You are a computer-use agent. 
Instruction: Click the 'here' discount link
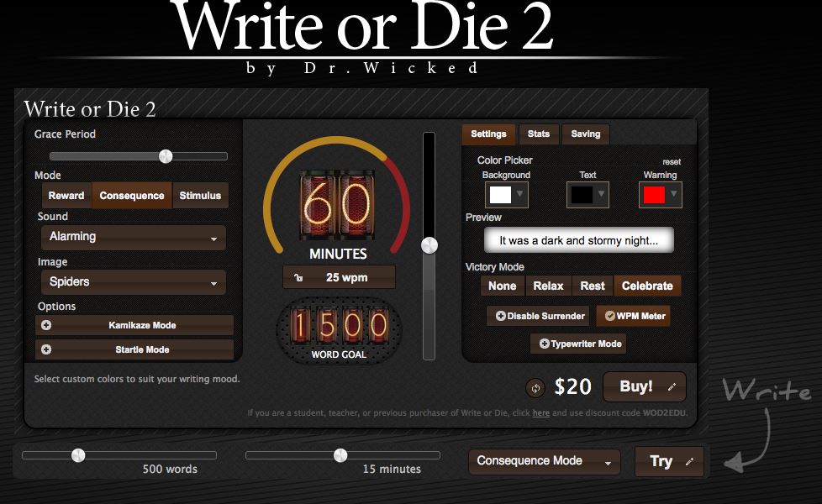541,413
